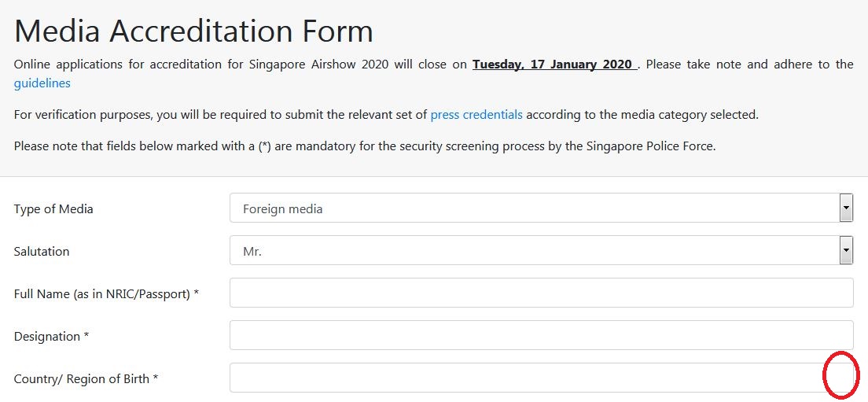The width and height of the screenshot is (868, 402).
Task: Click the red-circled end of the Country field
Action: coord(840,375)
